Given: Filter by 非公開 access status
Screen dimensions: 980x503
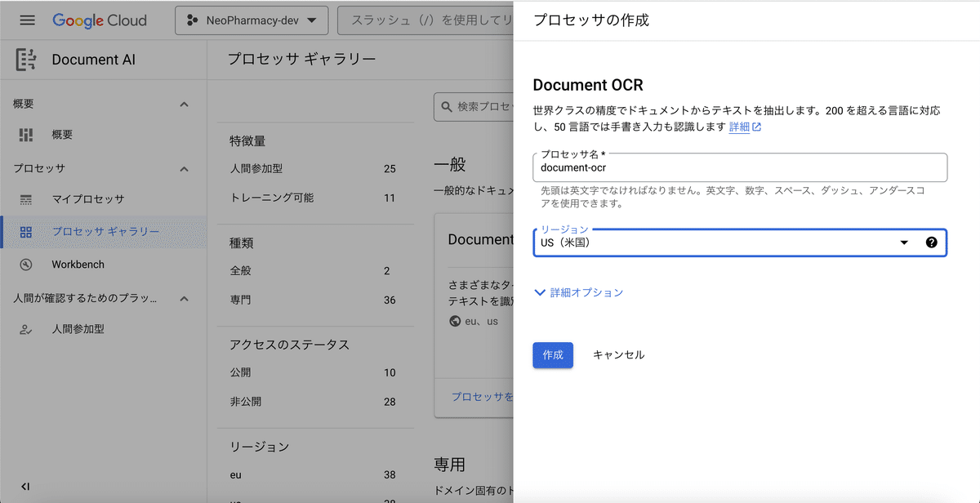Looking at the screenshot, I should tap(312, 402).
